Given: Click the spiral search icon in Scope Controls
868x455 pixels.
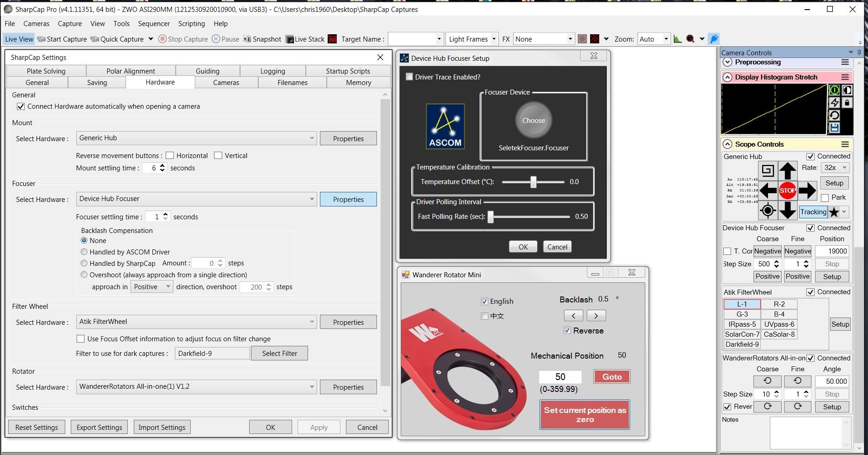Looking at the screenshot, I should click(768, 171).
